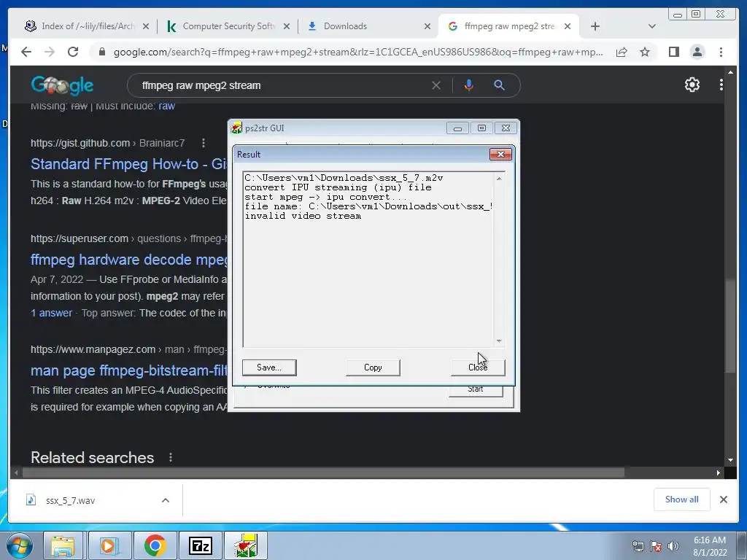Image resolution: width=747 pixels, height=560 pixels.
Task: Open Chrome three-dot menu
Action: [x=721, y=52]
